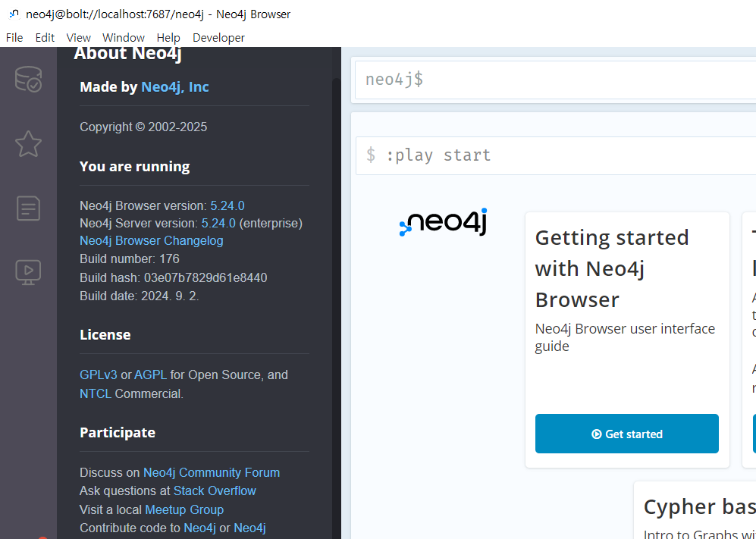
Task: Focus the neo4j$ Cypher editor input
Action: point(555,80)
